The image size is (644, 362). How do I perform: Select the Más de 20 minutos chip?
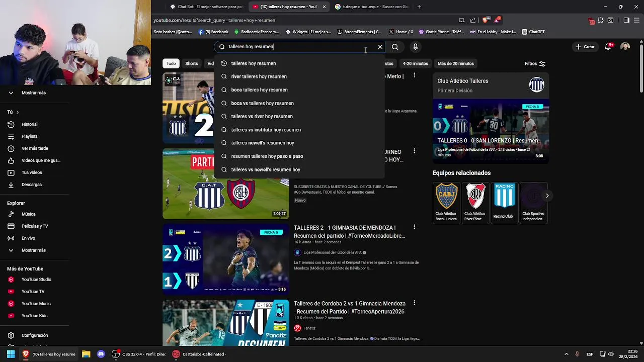point(456,64)
